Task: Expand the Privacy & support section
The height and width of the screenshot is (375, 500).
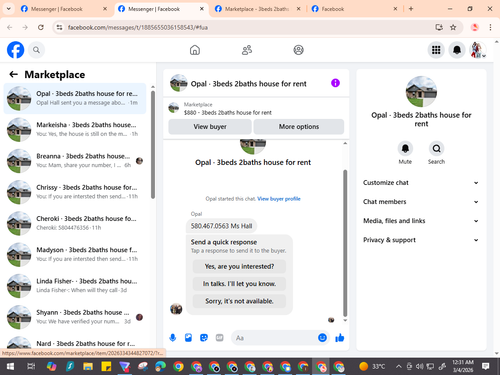Action: [421, 240]
